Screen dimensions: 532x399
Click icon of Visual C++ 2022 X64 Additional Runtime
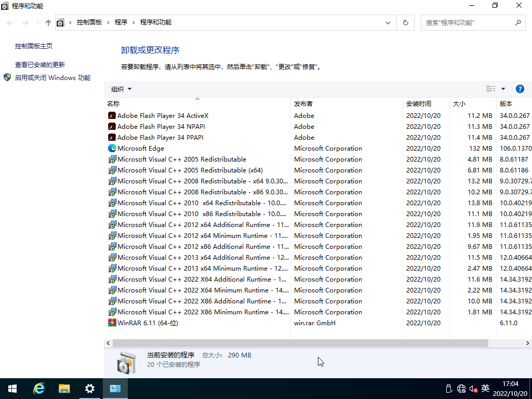click(x=112, y=279)
